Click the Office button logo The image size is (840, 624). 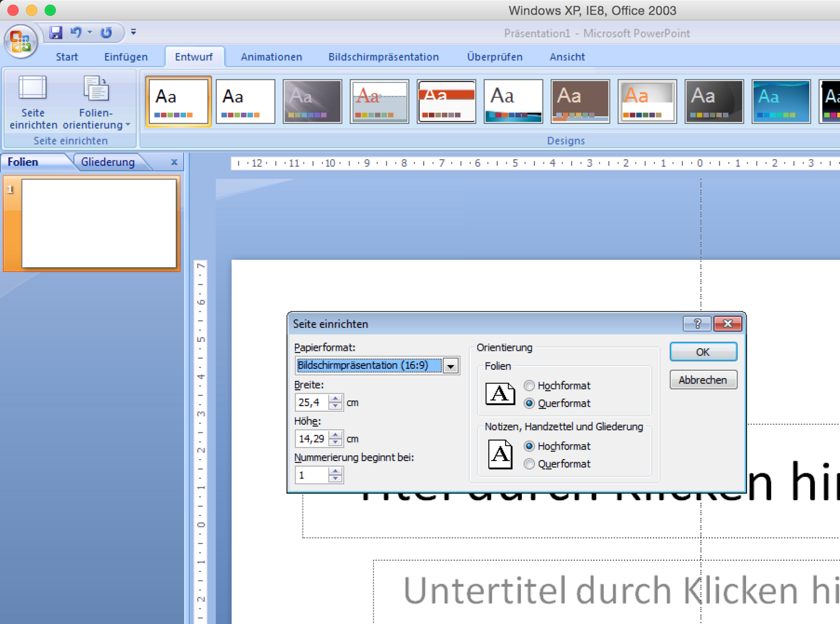pyautogui.click(x=20, y=41)
